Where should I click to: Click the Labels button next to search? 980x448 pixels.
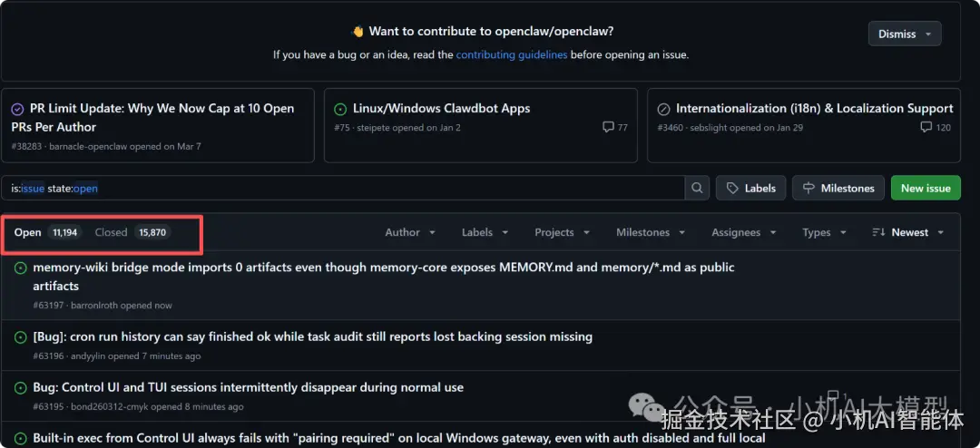[750, 188]
